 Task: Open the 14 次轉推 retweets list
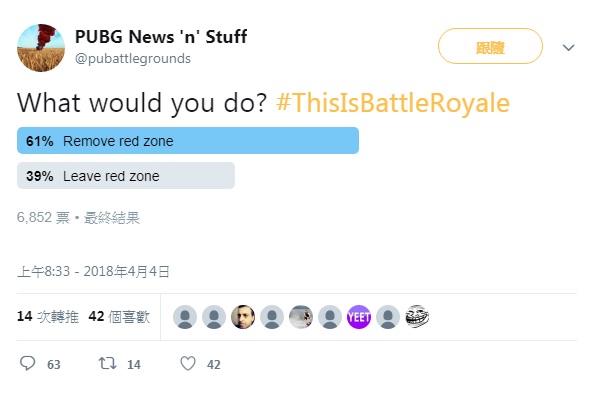pyautogui.click(x=48, y=316)
